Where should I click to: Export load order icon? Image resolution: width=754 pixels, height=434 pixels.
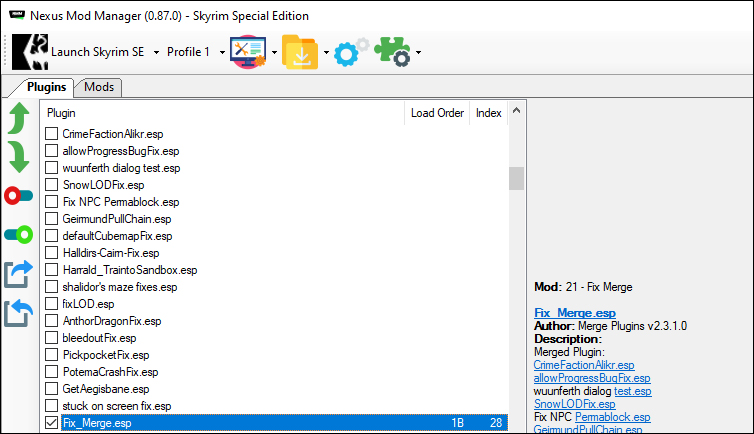[x=18, y=274]
